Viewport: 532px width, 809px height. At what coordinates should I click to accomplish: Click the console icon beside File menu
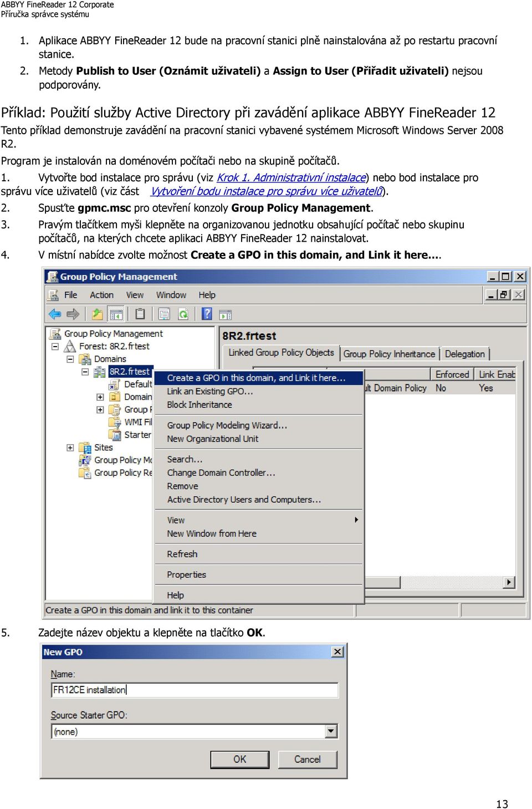[53, 295]
